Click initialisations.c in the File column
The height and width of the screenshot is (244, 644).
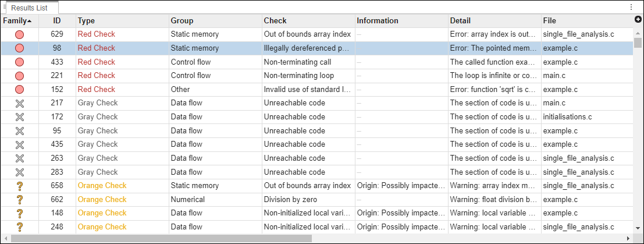pos(567,116)
